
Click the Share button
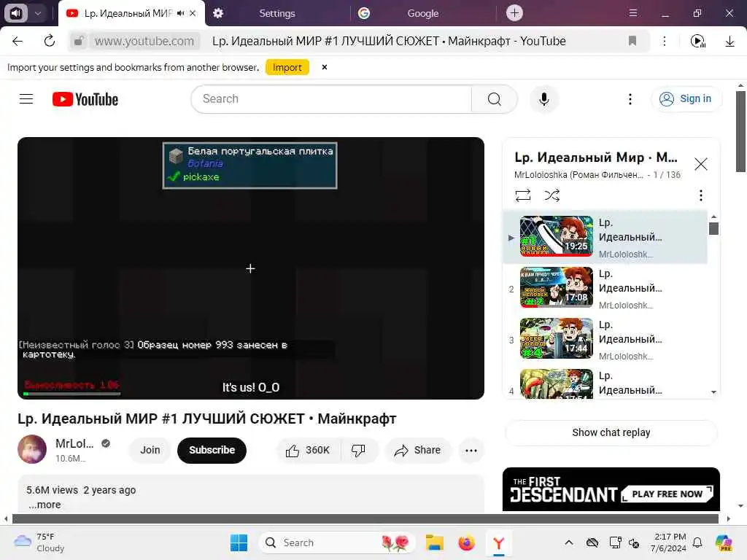click(418, 451)
